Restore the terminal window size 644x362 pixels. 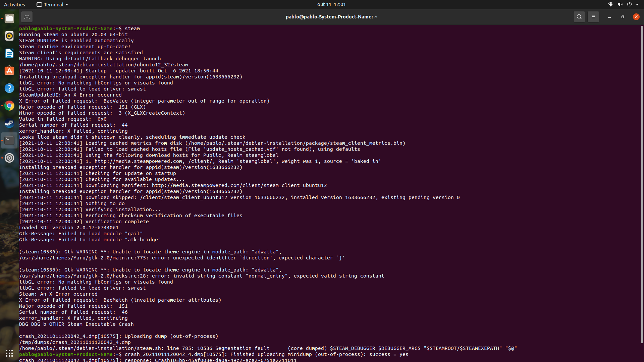coord(623,17)
